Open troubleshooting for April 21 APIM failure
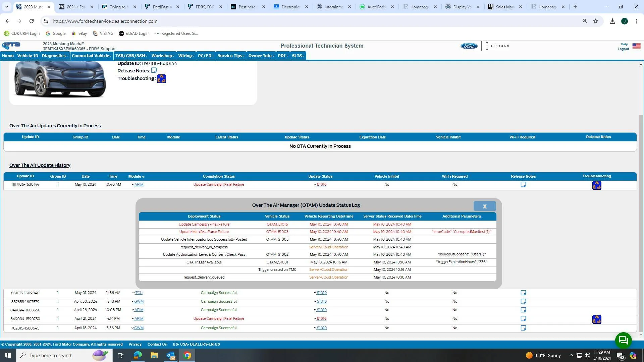The height and width of the screenshot is (362, 644). pos(597,319)
